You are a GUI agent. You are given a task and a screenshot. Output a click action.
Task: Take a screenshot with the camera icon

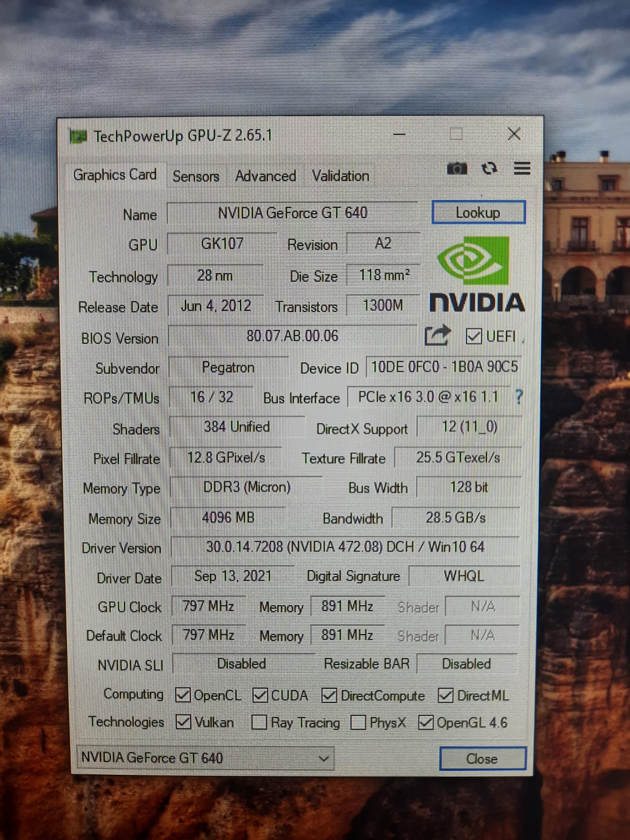pos(456,169)
